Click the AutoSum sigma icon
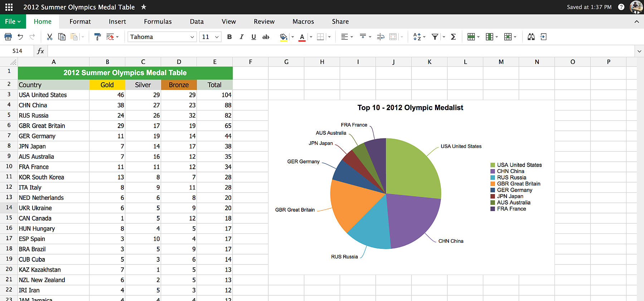The image size is (644, 301). [453, 37]
